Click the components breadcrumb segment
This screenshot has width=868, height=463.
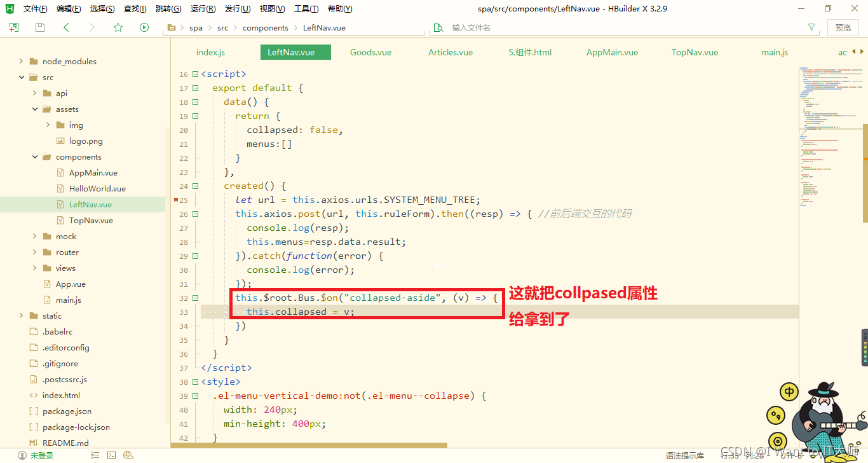pos(266,27)
